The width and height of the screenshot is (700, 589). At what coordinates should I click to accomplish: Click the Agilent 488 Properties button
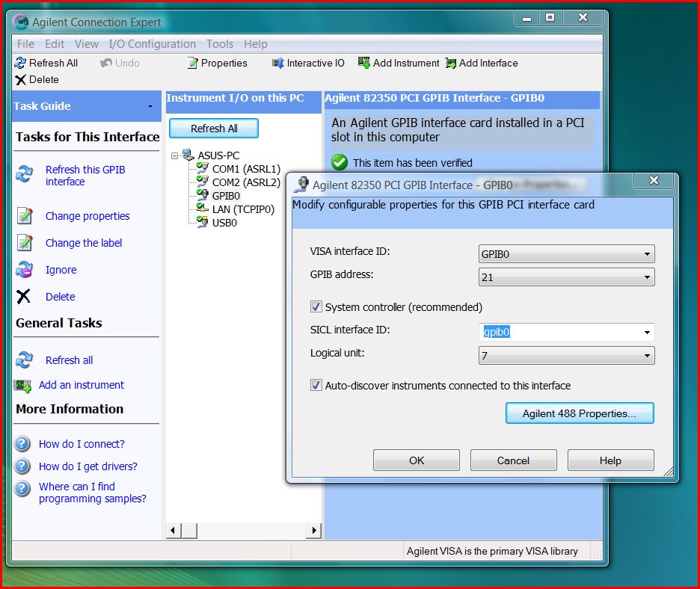pos(580,413)
